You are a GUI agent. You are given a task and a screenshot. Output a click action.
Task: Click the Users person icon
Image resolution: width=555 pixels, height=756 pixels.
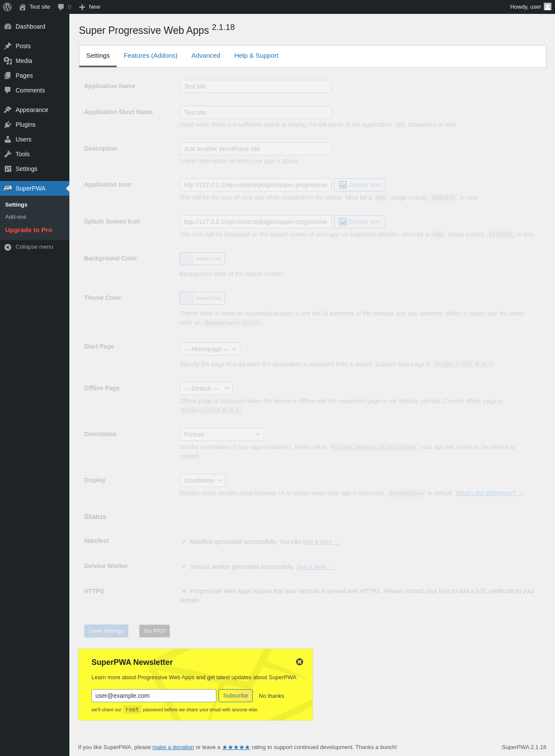click(x=8, y=139)
